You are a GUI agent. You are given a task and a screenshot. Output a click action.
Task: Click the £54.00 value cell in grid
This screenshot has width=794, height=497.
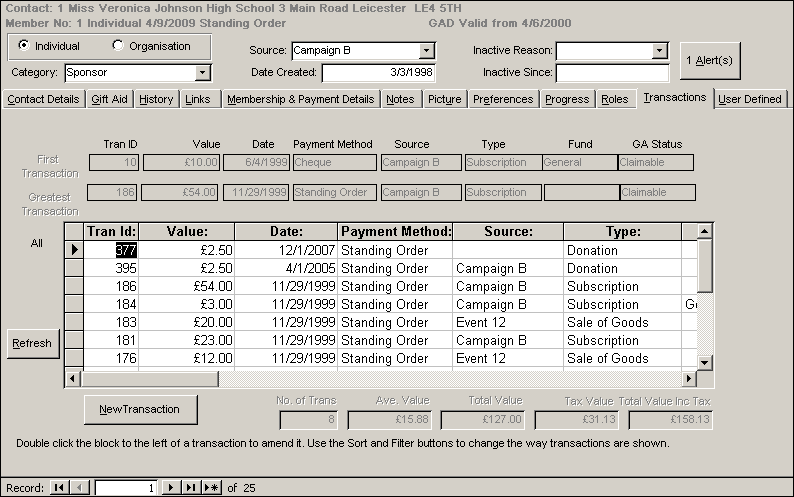coord(187,286)
